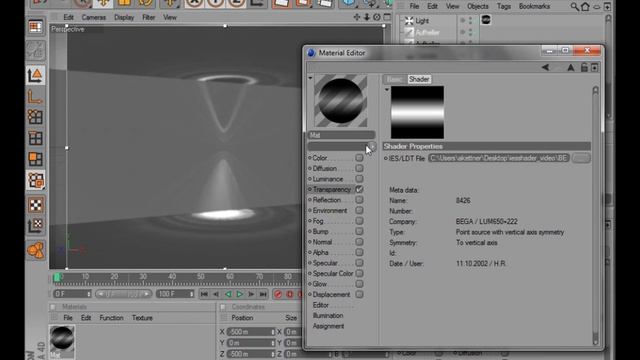Click the play backward button
This screenshot has height=360, width=640.
pos(228,294)
